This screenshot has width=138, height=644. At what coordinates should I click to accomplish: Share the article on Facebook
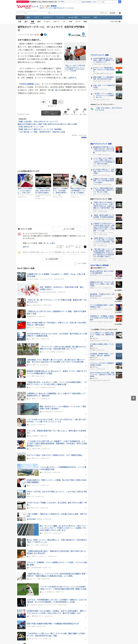[x=45, y=35]
